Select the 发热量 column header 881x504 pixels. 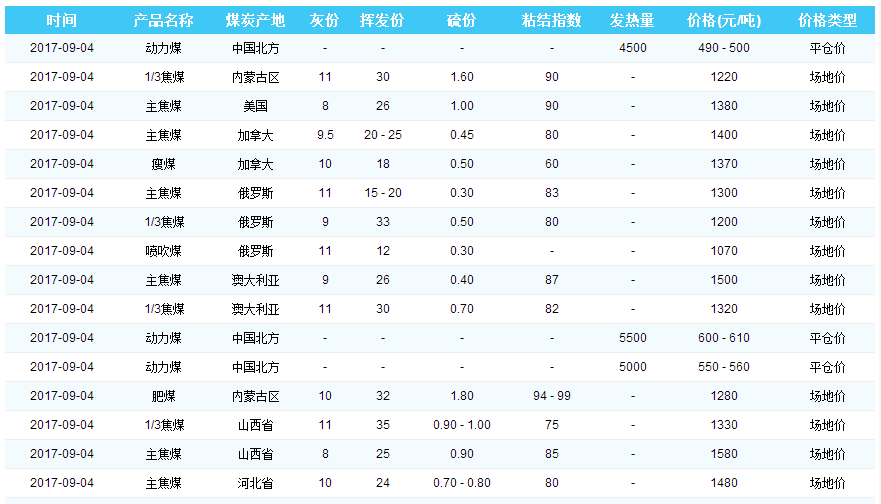tap(632, 21)
